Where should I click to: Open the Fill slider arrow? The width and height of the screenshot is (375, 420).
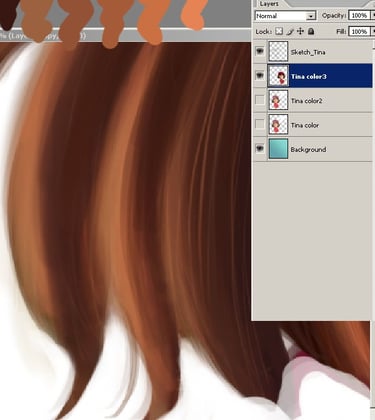[373, 31]
